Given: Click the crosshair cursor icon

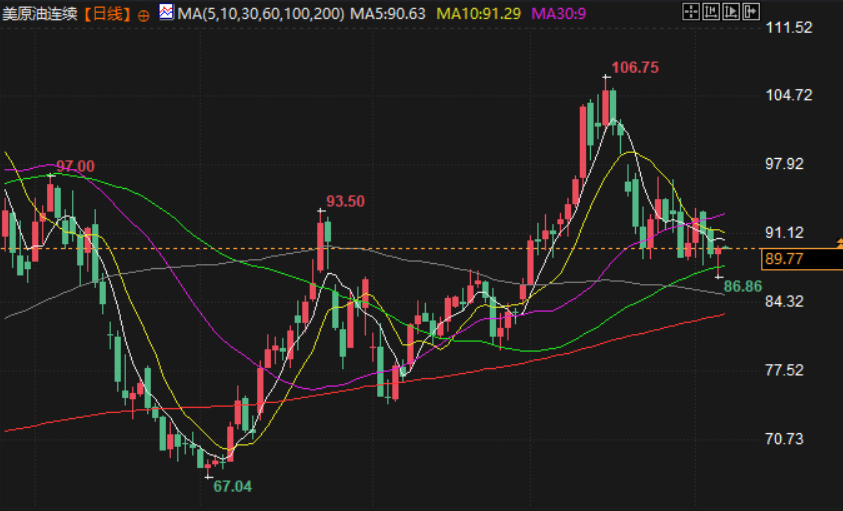Looking at the screenshot, I should click(x=691, y=11).
